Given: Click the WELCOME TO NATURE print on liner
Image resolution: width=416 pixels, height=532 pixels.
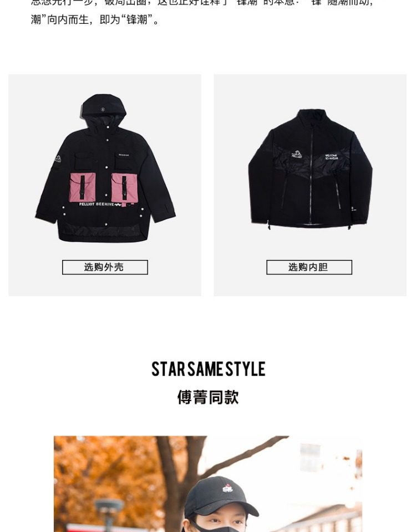Looking at the screenshot, I should pyautogui.click(x=331, y=157).
